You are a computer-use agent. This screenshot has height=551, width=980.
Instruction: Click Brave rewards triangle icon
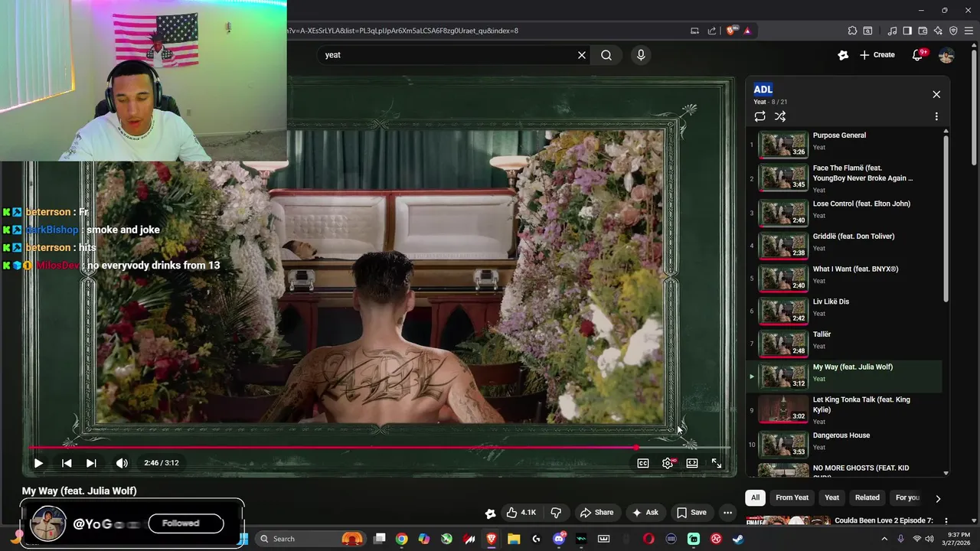(x=747, y=31)
